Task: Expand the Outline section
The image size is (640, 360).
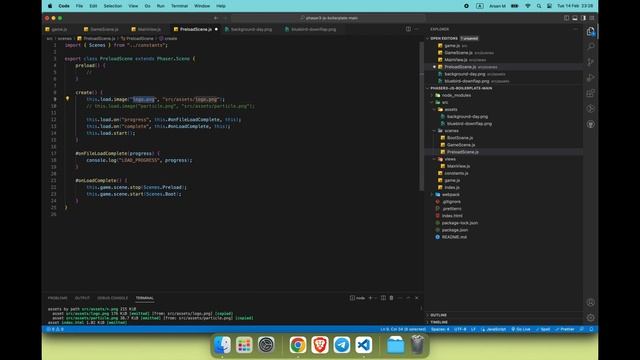Action: click(x=438, y=315)
